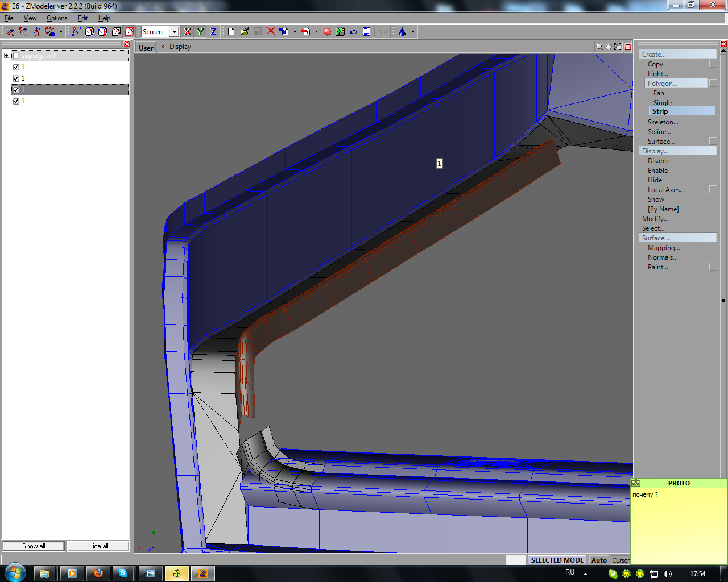This screenshot has width=728, height=582.
Task: Select the viewport pan hand tool
Action: [x=608, y=47]
